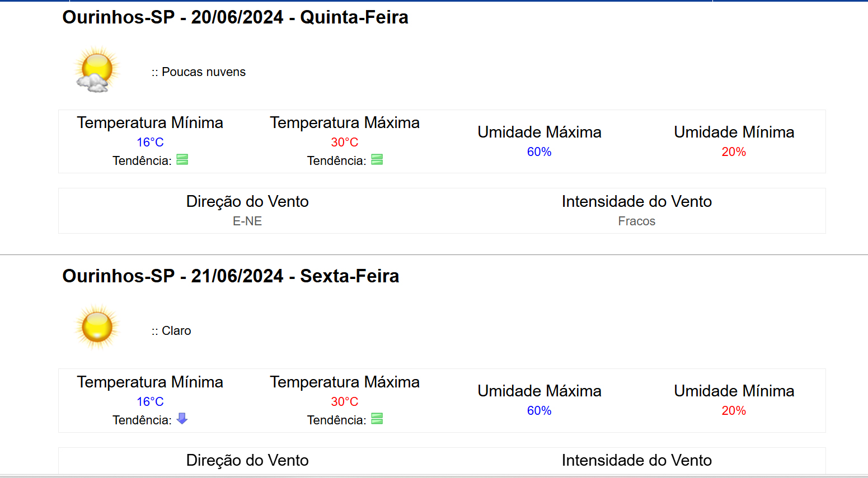This screenshot has height=478, width=868.
Task: Click the E-NE wind direction value
Action: [x=247, y=221]
